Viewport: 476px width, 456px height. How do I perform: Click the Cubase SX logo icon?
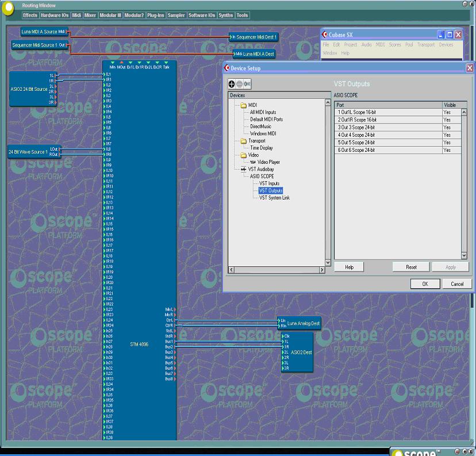click(325, 35)
